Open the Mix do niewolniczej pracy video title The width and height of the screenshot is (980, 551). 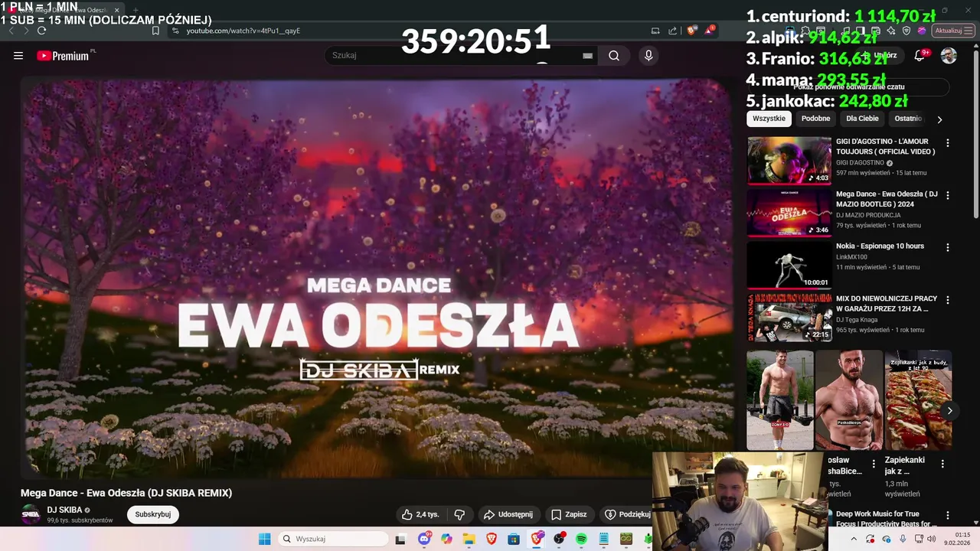tap(887, 303)
